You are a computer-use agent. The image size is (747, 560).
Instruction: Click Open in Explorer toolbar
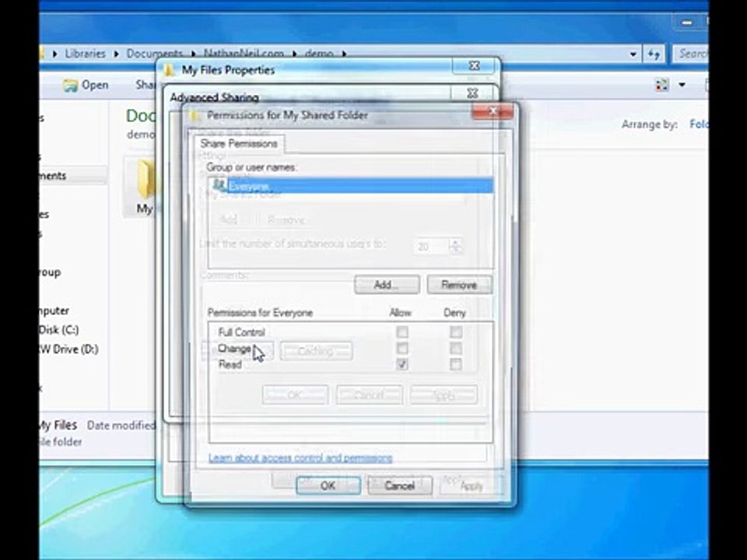point(86,86)
